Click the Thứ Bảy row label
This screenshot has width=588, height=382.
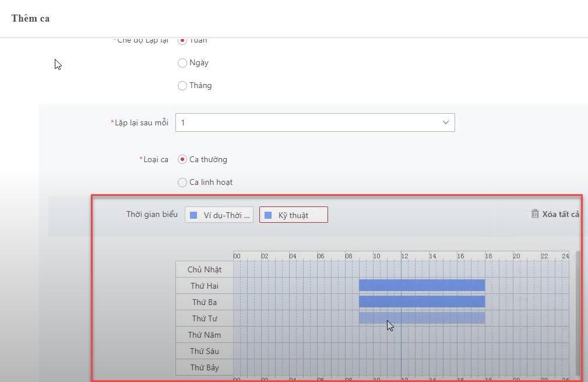pyautogui.click(x=204, y=367)
